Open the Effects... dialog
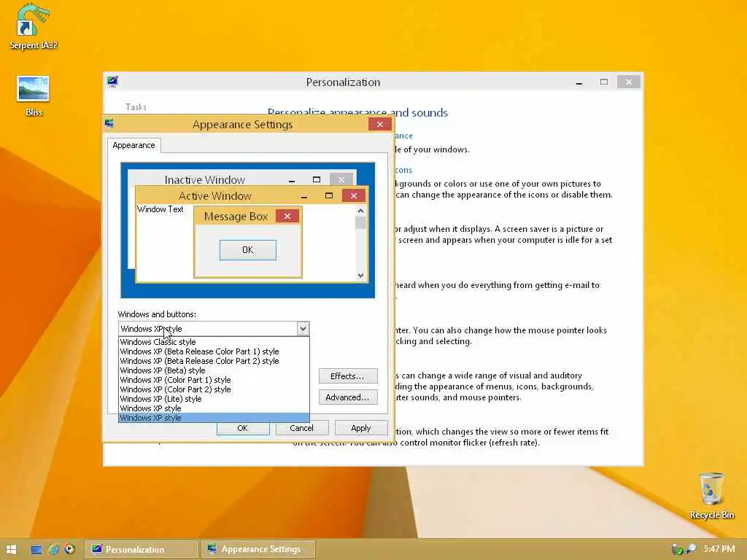The image size is (747, 560). (348, 376)
